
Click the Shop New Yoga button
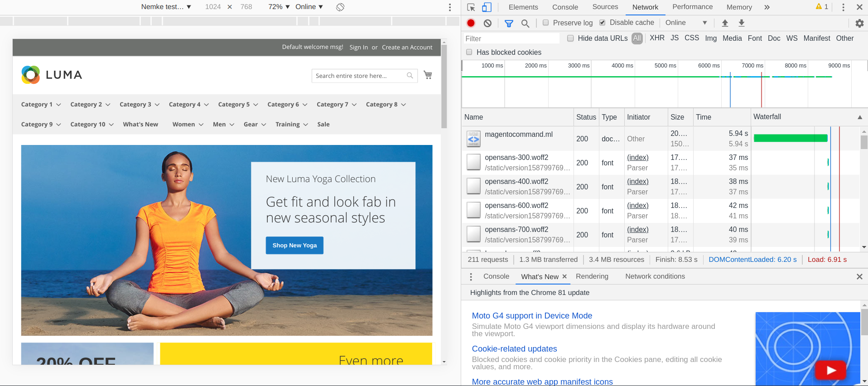coord(294,245)
